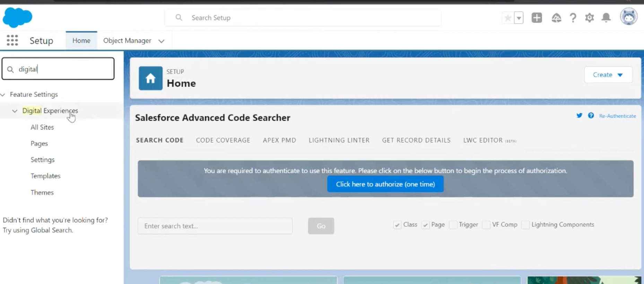The width and height of the screenshot is (644, 284).
Task: Click here to authorize (one time) button
Action: (385, 184)
